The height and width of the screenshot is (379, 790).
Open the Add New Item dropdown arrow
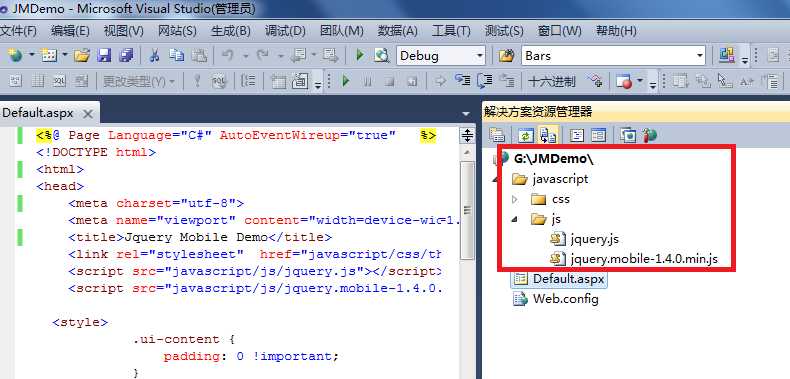point(65,55)
